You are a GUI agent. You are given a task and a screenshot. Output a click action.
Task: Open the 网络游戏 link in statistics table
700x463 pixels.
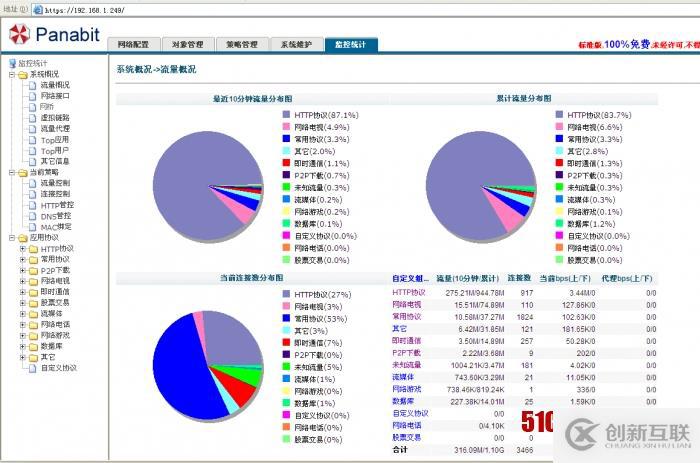(x=406, y=389)
